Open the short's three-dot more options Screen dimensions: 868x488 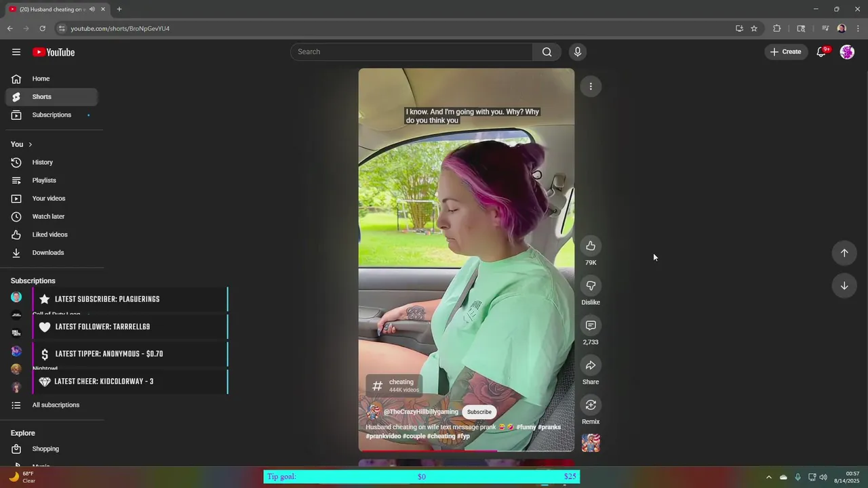tap(591, 87)
